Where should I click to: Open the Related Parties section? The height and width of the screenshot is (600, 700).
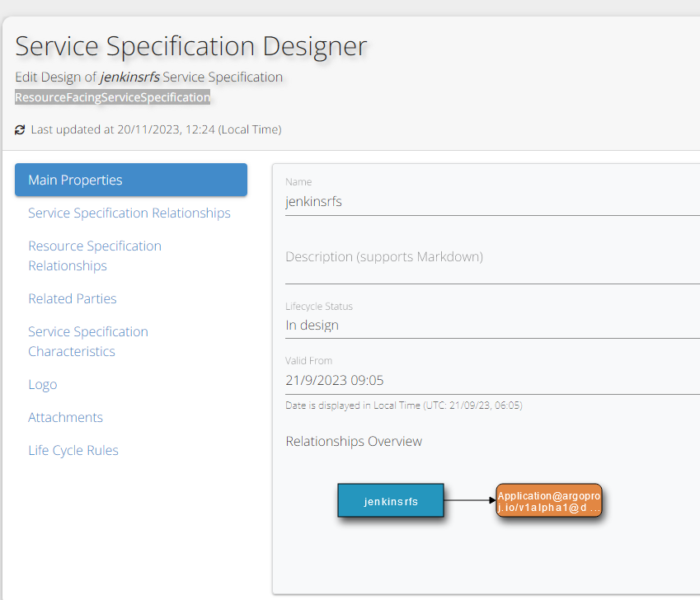pos(73,298)
